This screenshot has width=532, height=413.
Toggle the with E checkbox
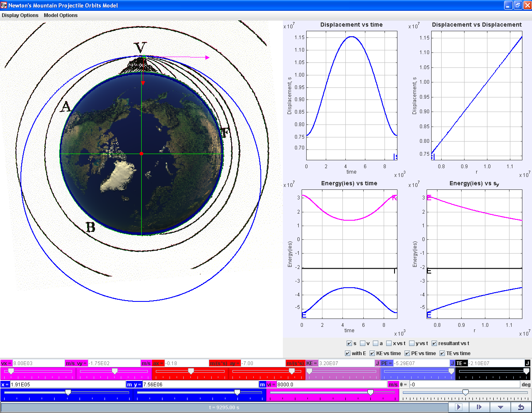point(347,353)
